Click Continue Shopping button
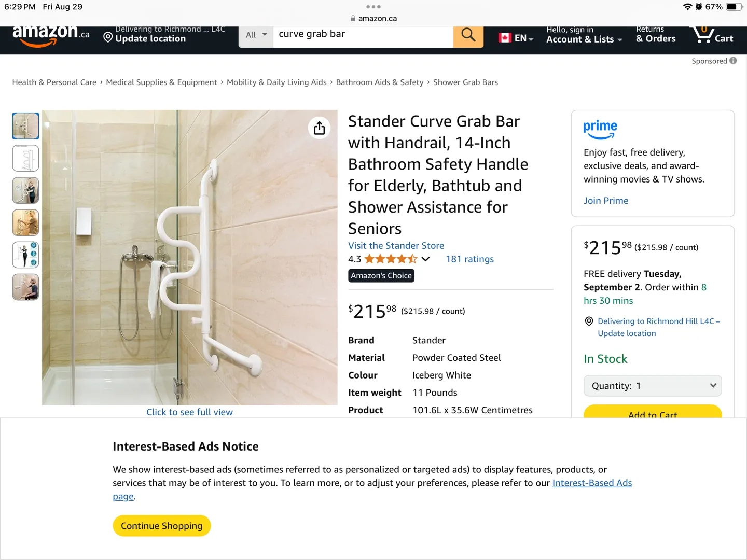Image resolution: width=747 pixels, height=560 pixels. point(162,526)
